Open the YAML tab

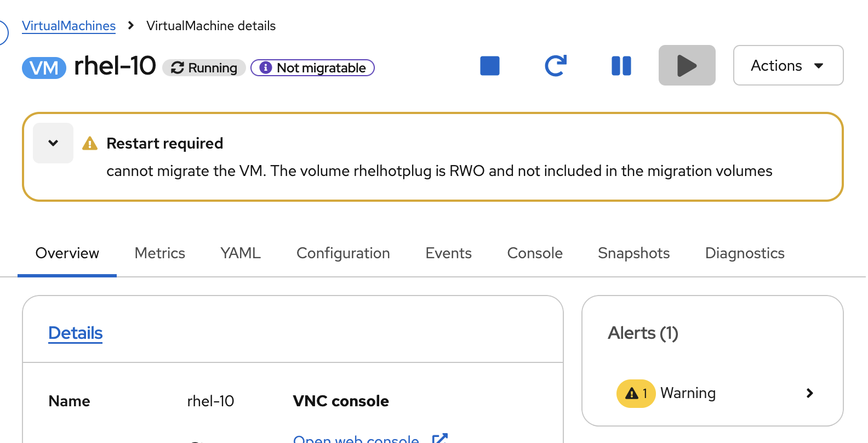point(241,253)
